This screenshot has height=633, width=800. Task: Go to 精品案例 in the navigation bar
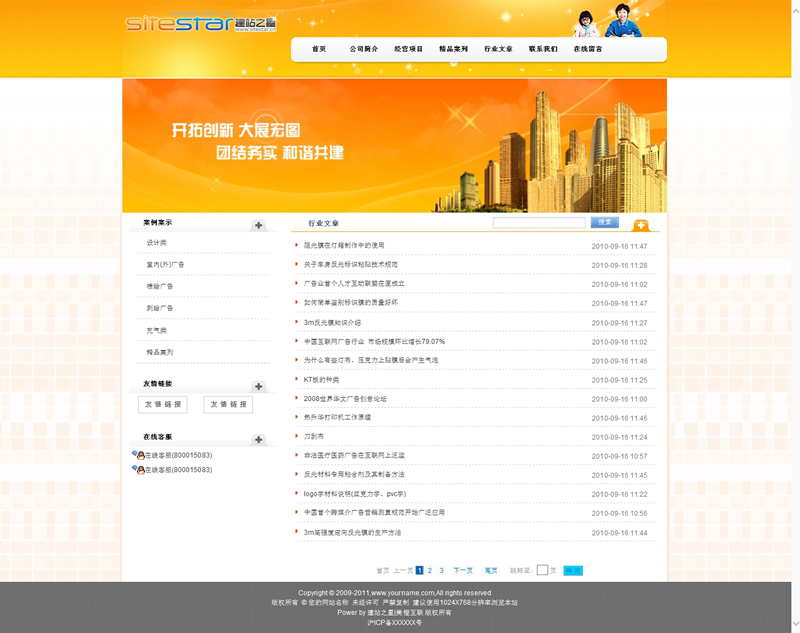point(453,49)
